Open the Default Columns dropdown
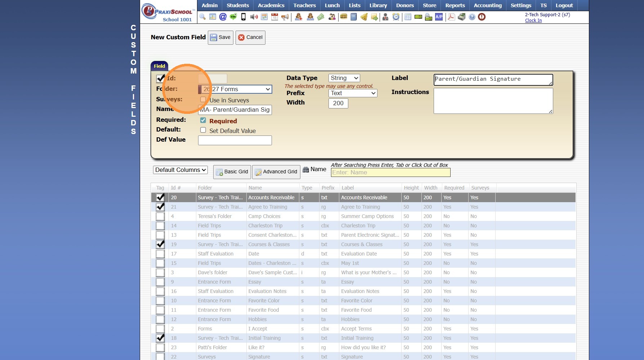 click(180, 170)
